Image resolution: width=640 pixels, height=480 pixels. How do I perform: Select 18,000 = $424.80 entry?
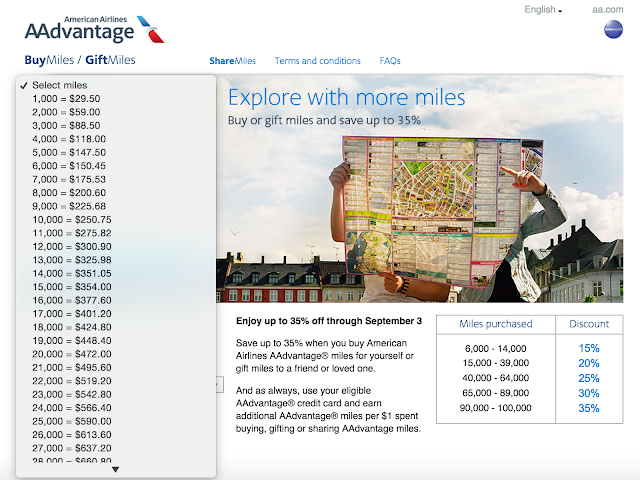[x=116, y=327]
